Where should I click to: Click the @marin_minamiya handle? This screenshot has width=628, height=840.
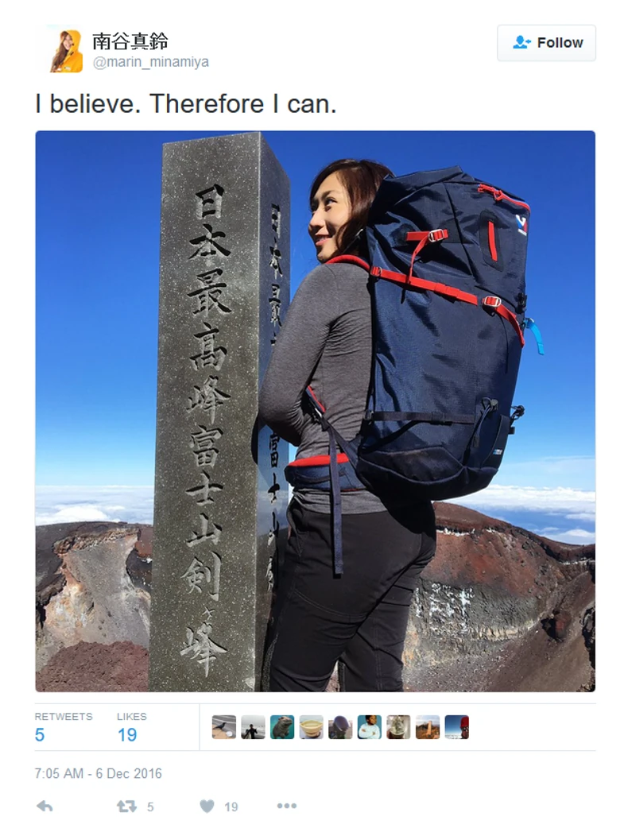(150, 62)
